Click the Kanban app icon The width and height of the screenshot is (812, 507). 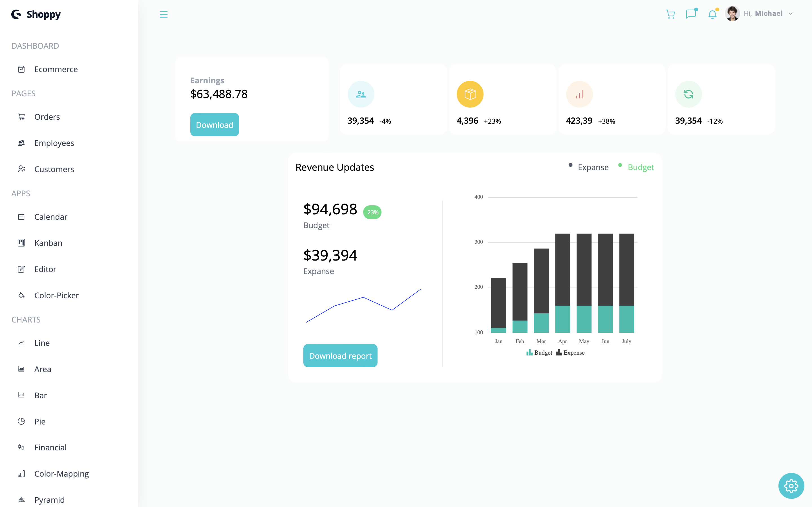(x=22, y=243)
